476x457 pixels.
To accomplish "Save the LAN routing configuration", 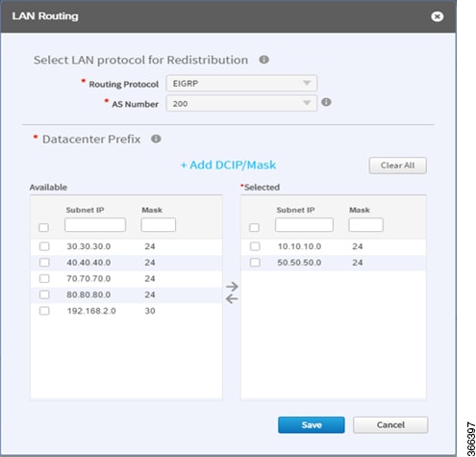I will (x=312, y=425).
